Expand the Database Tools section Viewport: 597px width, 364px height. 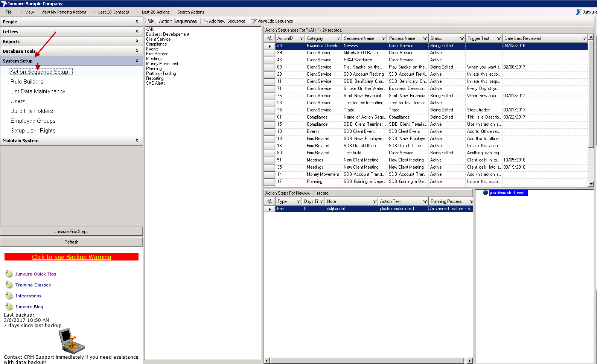pyautogui.click(x=72, y=51)
